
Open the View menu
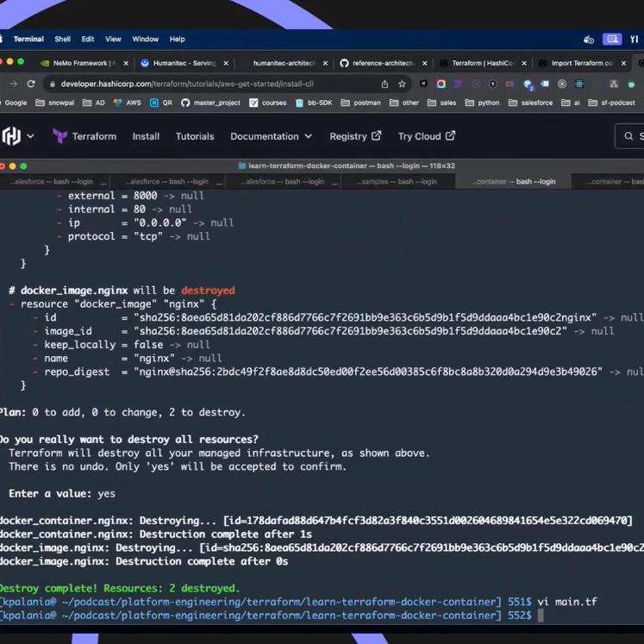(x=113, y=39)
